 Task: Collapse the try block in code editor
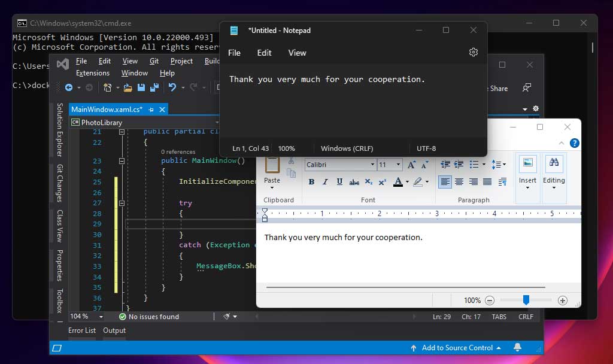tap(122, 203)
